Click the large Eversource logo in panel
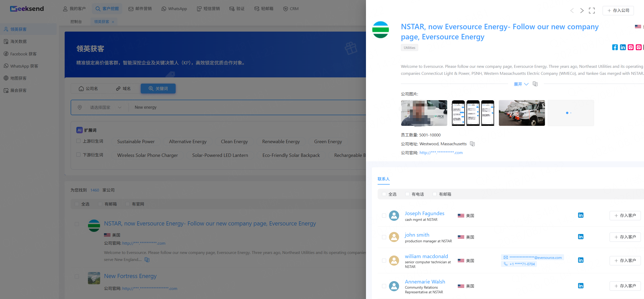644x299 pixels. coord(380,30)
